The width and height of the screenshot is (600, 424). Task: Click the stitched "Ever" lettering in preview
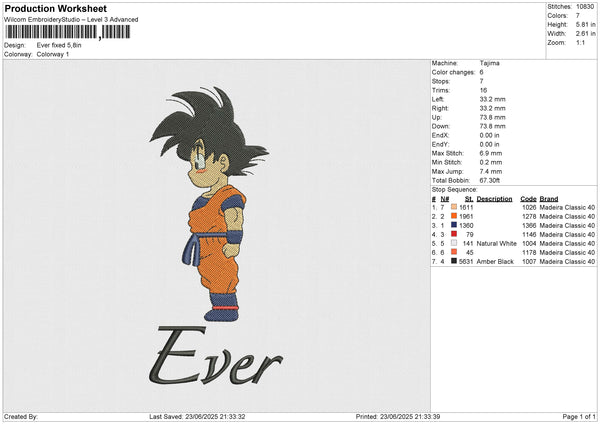point(216,356)
